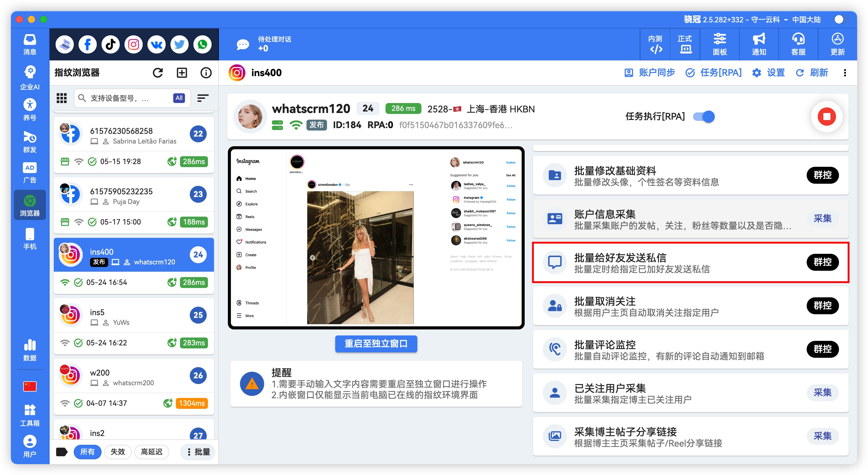Viewport: 868px width, 475px height.
Task: Open sort options beside the search box
Action: pos(203,98)
